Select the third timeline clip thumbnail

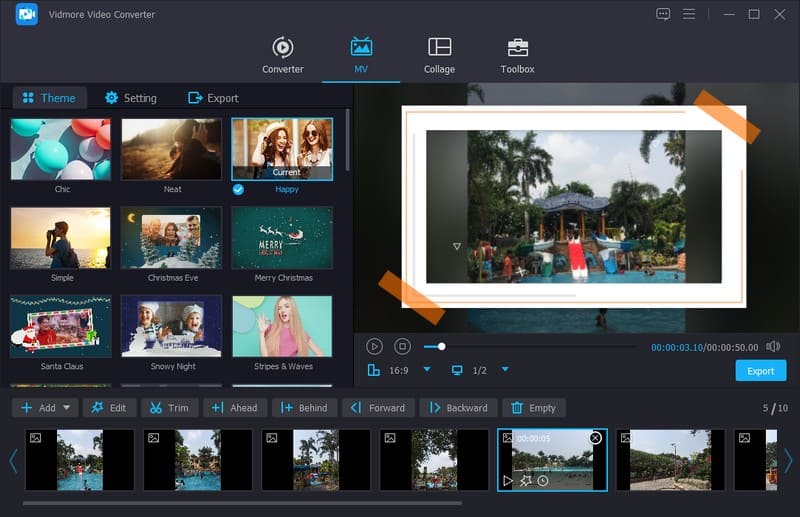point(316,460)
